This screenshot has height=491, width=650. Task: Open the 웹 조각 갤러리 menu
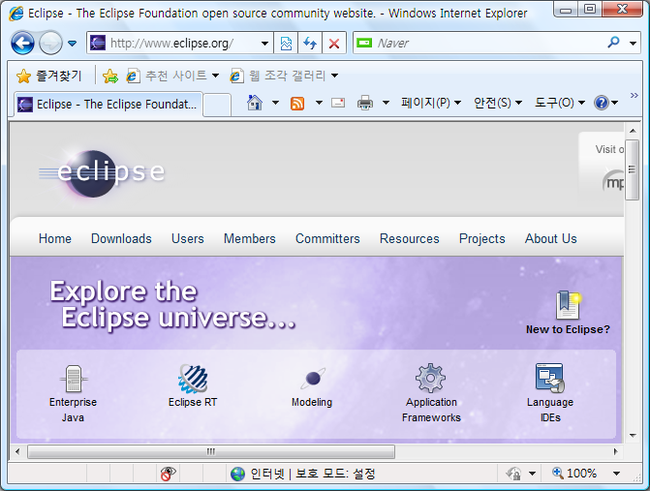pos(284,76)
